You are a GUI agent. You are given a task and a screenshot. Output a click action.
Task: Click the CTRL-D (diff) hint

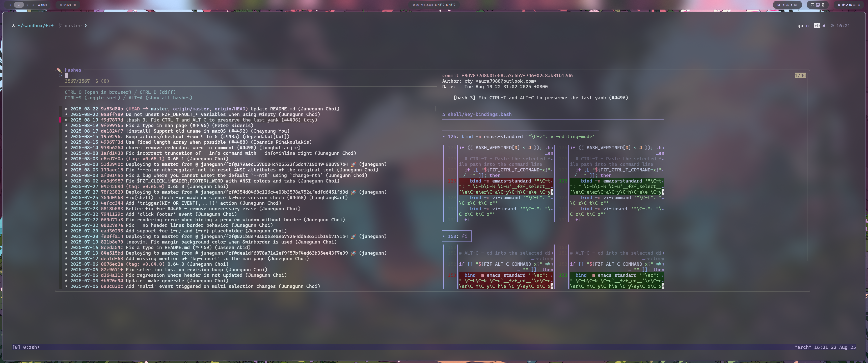[157, 92]
